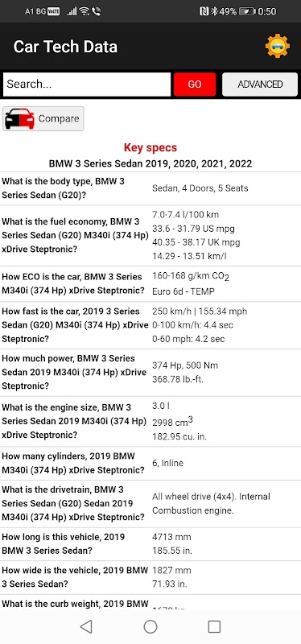The image size is (301, 644).
Task: Tap the red and black car Compare icon
Action: click(x=19, y=119)
